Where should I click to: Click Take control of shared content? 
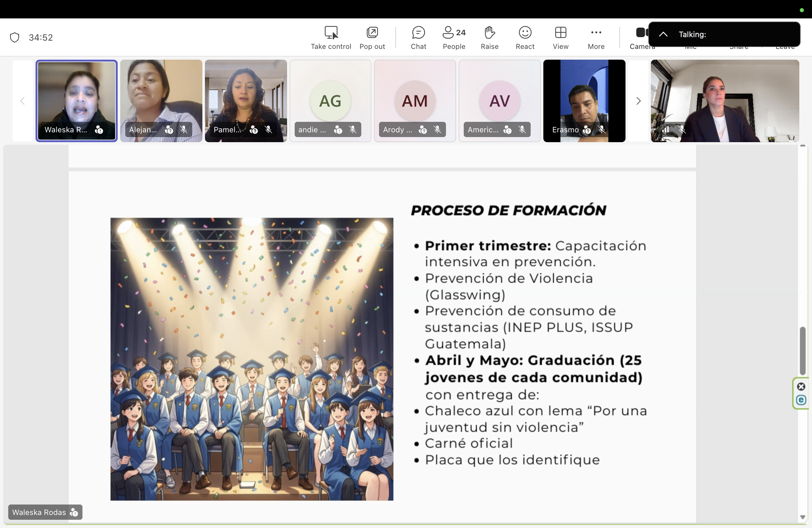pyautogui.click(x=331, y=37)
